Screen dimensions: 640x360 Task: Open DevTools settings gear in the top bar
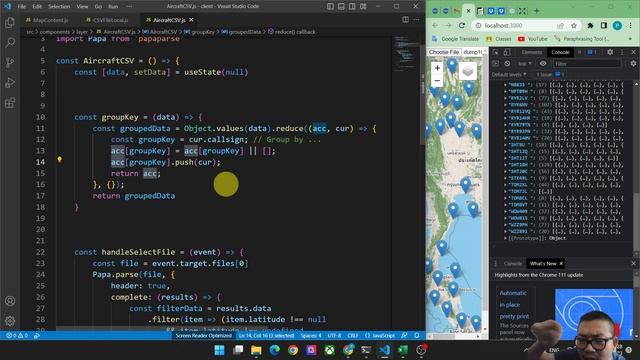coord(610,52)
